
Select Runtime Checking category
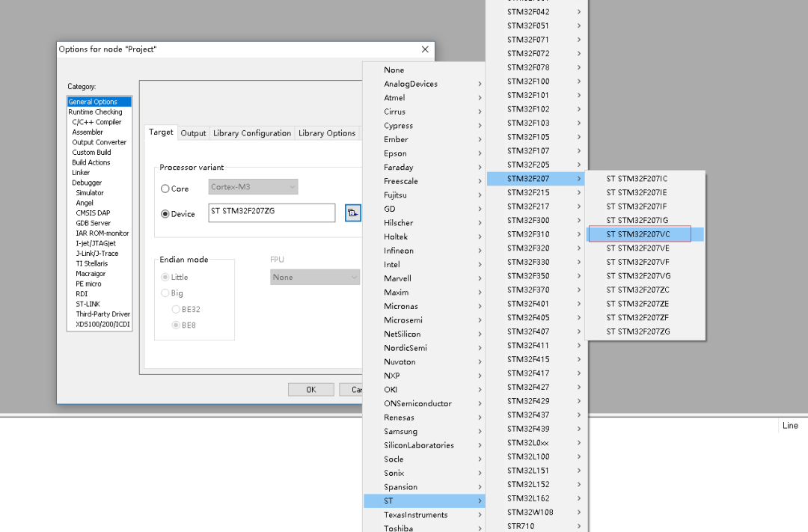pos(99,112)
